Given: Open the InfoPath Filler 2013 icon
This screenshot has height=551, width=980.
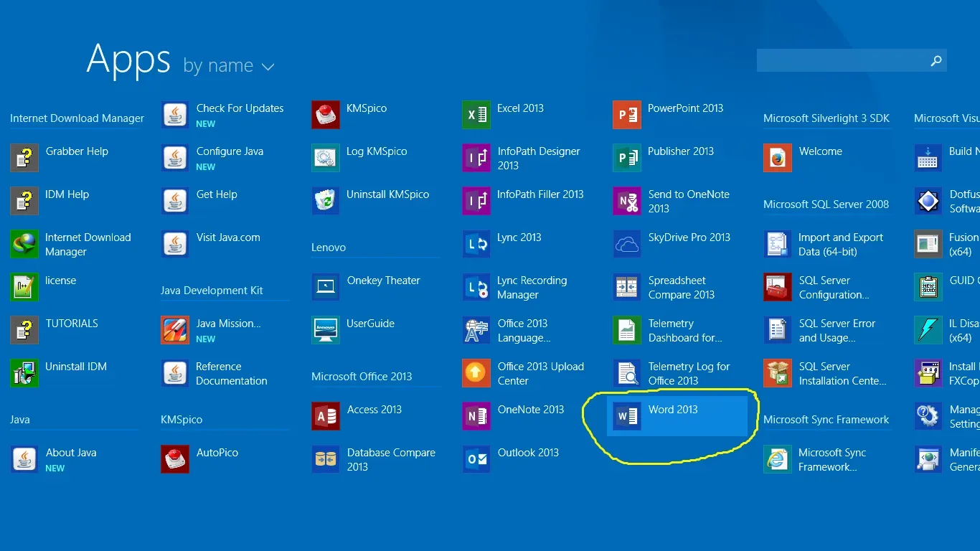Looking at the screenshot, I should click(x=476, y=201).
